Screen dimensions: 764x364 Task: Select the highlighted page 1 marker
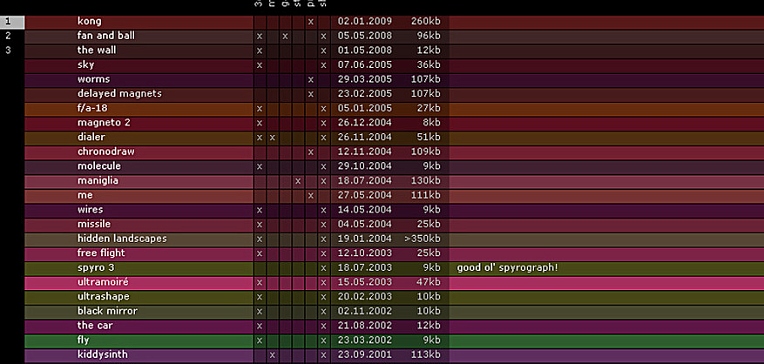point(12,21)
